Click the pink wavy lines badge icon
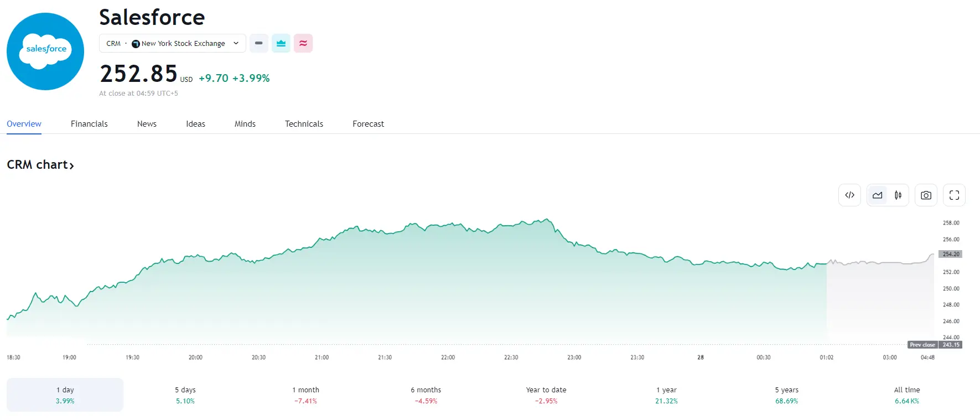 click(x=303, y=43)
